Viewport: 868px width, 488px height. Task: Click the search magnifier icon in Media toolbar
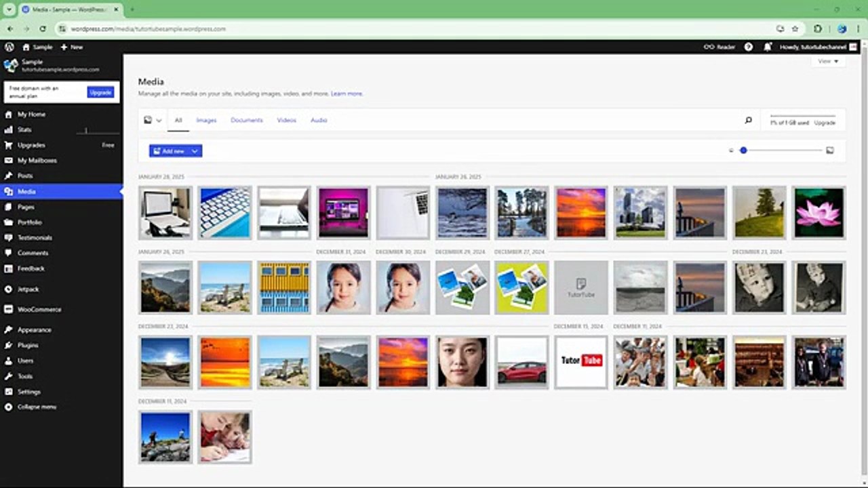(748, 120)
